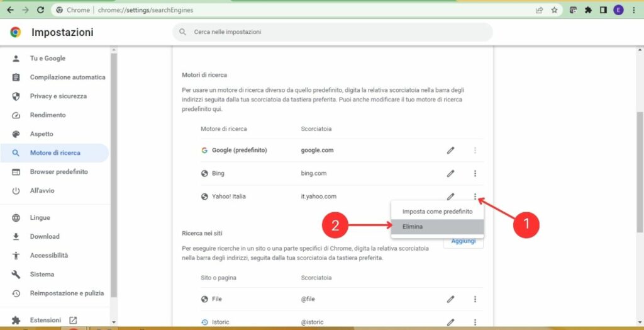644x330 pixels.
Task: Go back with the browser back arrow
Action: click(x=10, y=10)
